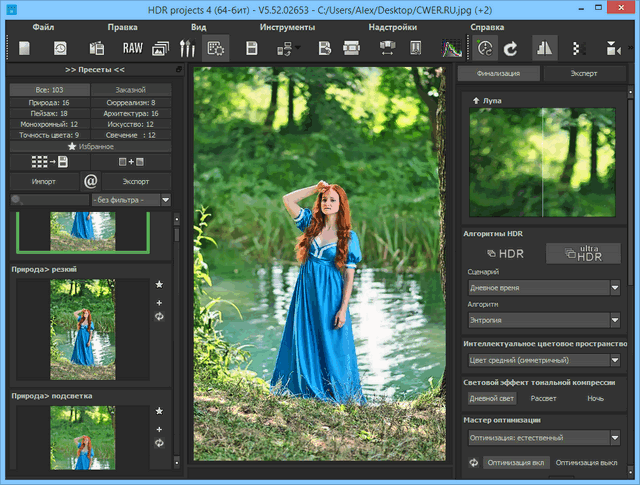Click the redo curved arrow icon
640x485 pixels.
(511, 49)
